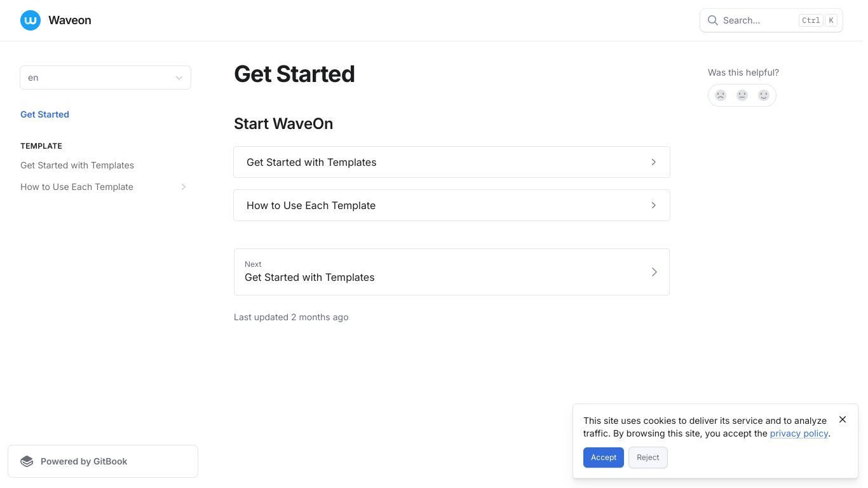Click the Search input field
The height and width of the screenshot is (488, 868).
pyautogui.click(x=771, y=20)
